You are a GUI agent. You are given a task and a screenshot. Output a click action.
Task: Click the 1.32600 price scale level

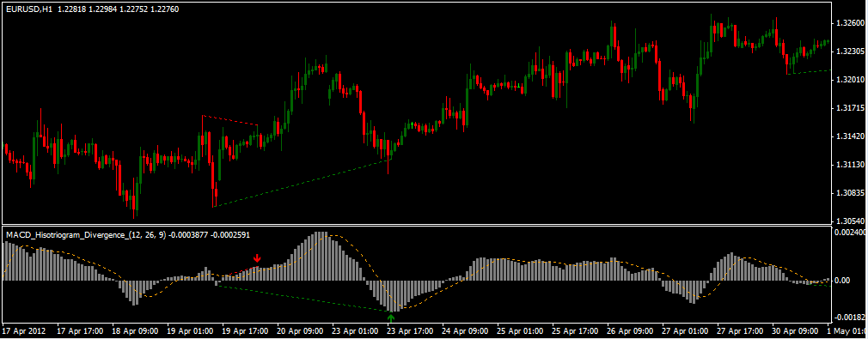pos(848,23)
